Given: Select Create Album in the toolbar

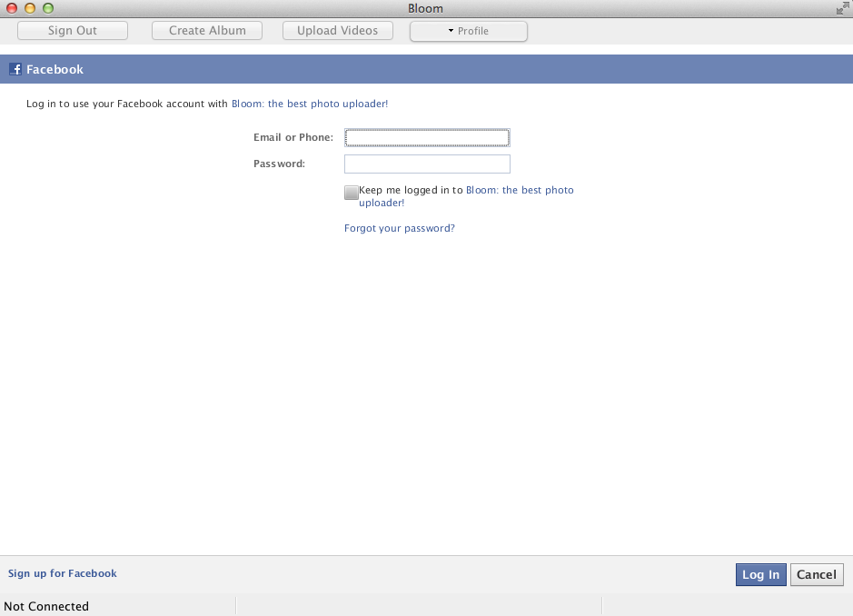Looking at the screenshot, I should [x=206, y=30].
